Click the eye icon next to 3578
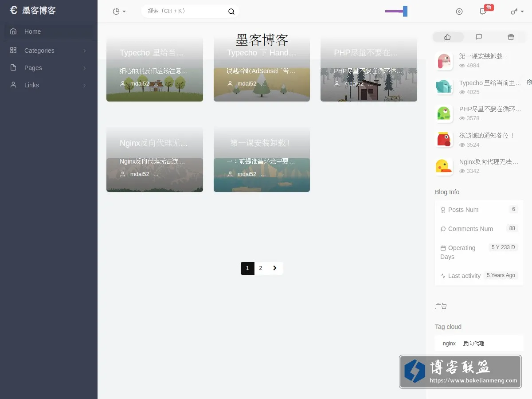The width and height of the screenshot is (532, 399). pos(462,118)
